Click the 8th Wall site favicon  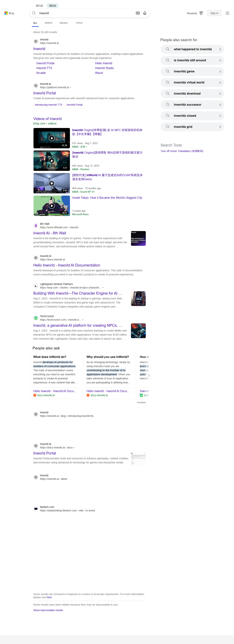click(36, 226)
